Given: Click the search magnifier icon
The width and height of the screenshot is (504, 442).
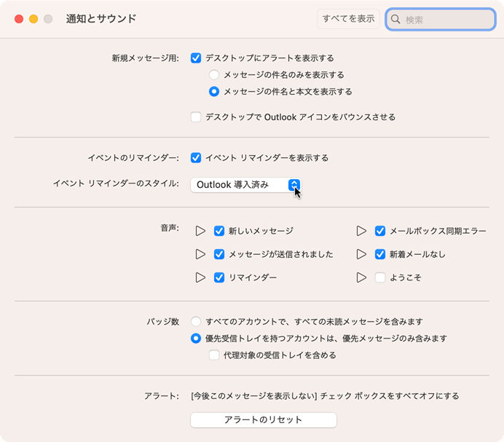Looking at the screenshot, I should pyautogui.click(x=396, y=20).
